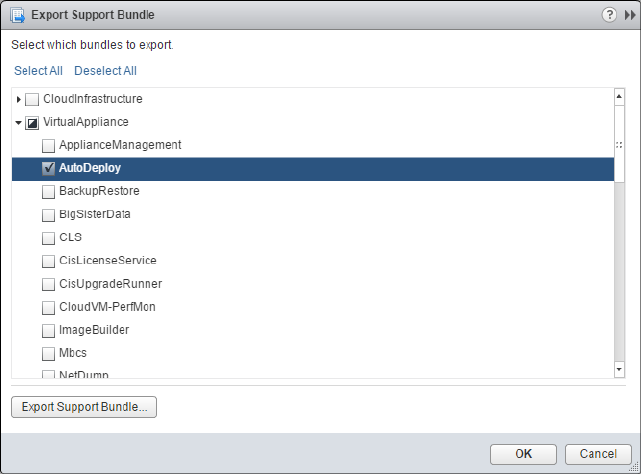Click the Deselect All link

point(105,71)
